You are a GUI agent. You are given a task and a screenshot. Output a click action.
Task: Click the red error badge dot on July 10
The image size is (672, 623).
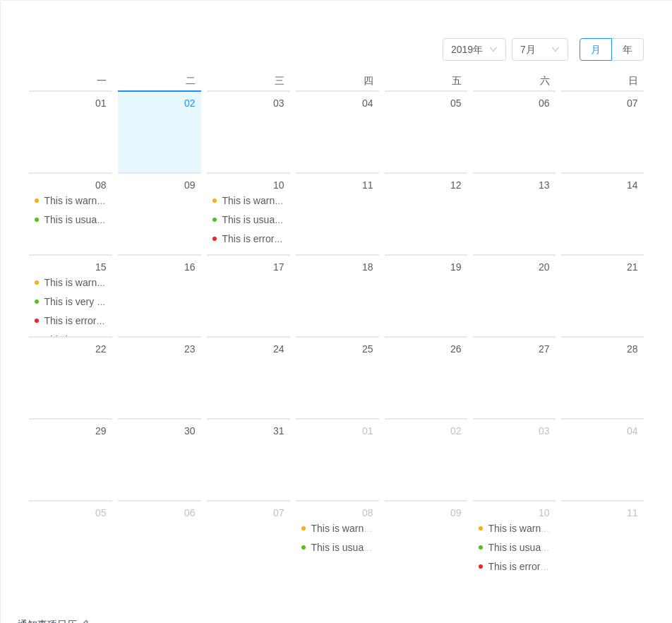(x=214, y=239)
